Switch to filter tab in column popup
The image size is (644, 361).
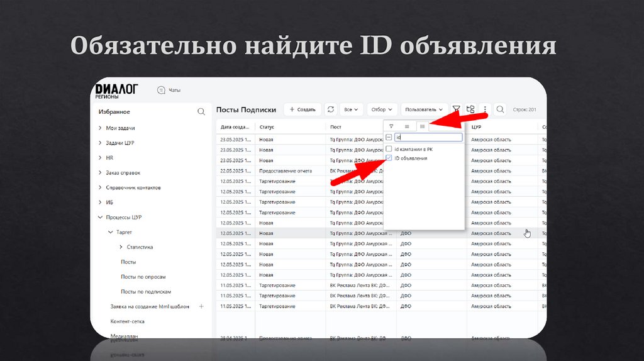(391, 126)
